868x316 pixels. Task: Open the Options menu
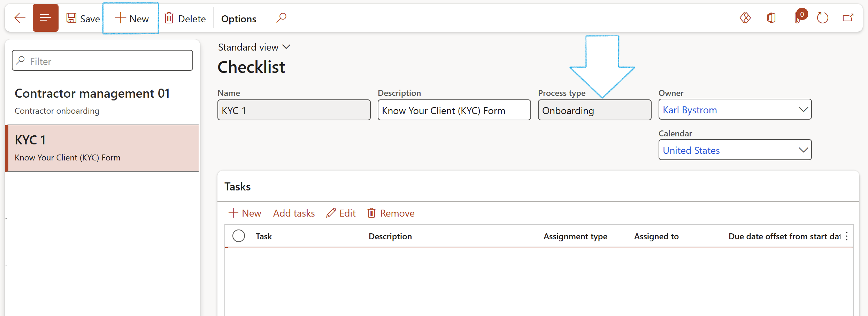point(239,19)
